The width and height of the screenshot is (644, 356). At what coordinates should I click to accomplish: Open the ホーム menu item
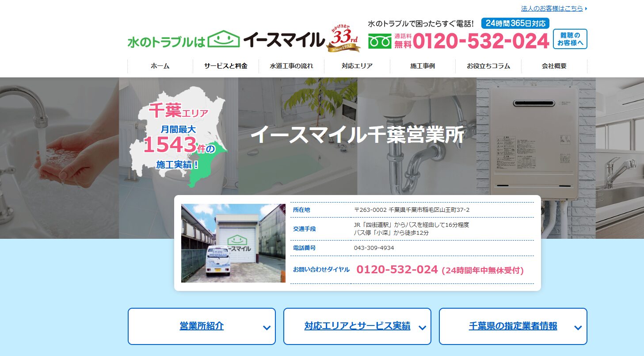click(160, 66)
